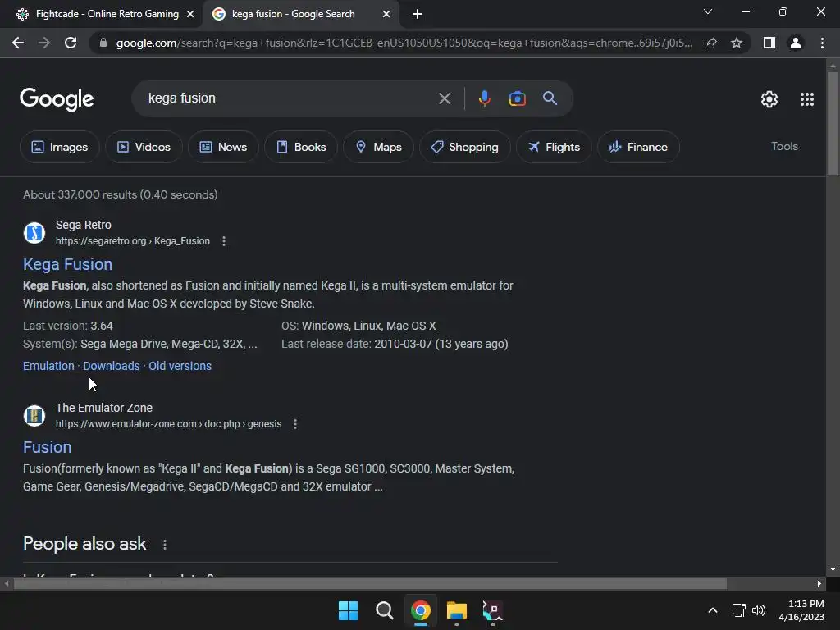Close the kega fusion search tab
Viewport: 840px width, 630px height.
386,15
